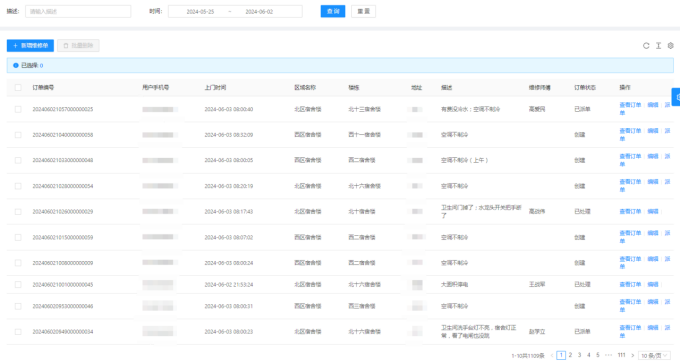The image size is (681, 362).
Task: Open the 10 per page size dropdown
Action: [x=654, y=355]
